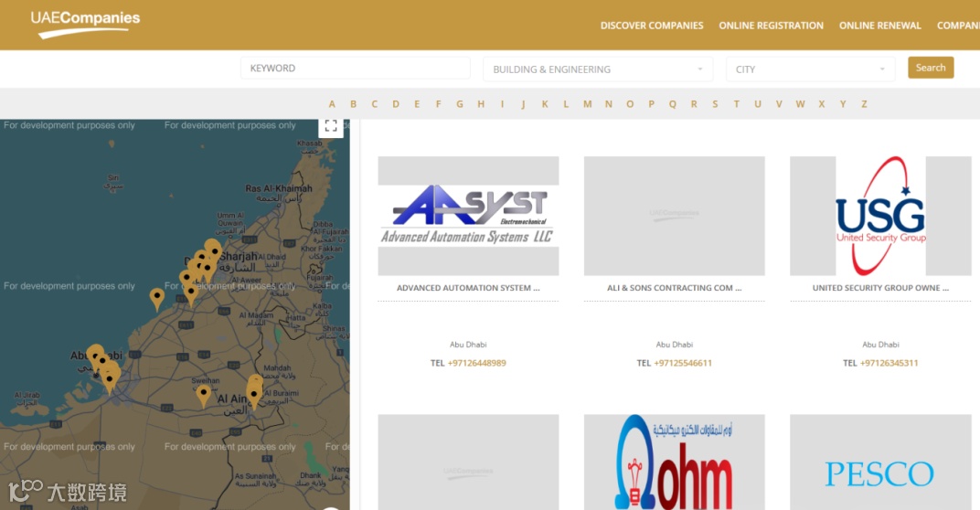Image resolution: width=980 pixels, height=510 pixels.
Task: Click the UAECompanies logo
Action: 85,25
